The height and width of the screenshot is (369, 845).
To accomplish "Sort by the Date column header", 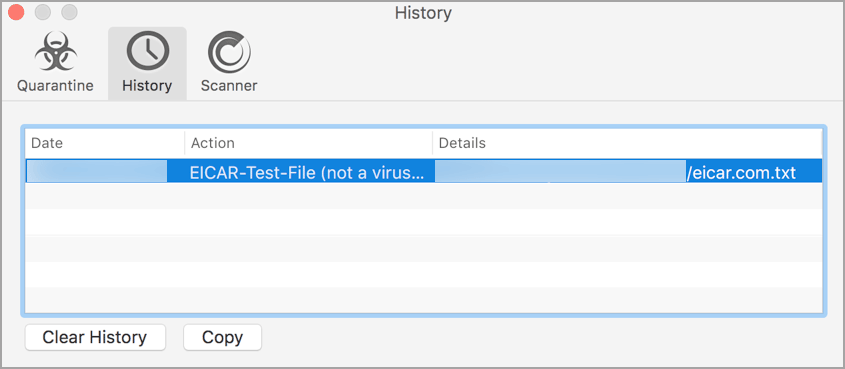I will pyautogui.click(x=105, y=143).
